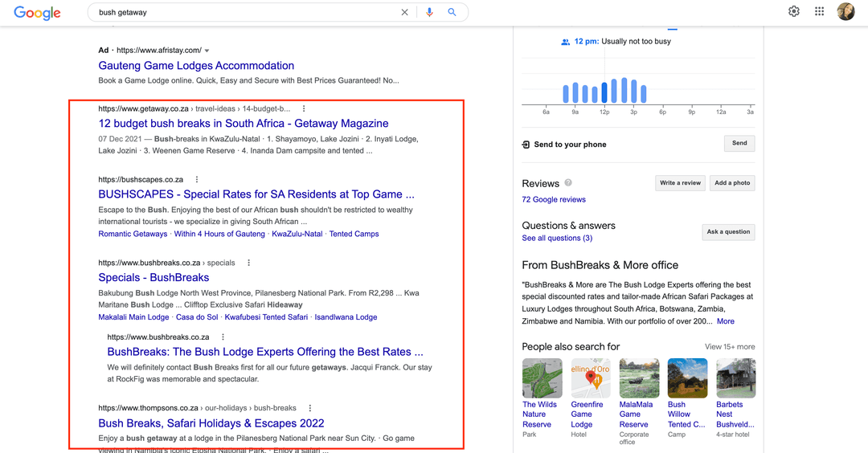
Task: Open Tented Camps sitelink
Action: click(x=354, y=234)
